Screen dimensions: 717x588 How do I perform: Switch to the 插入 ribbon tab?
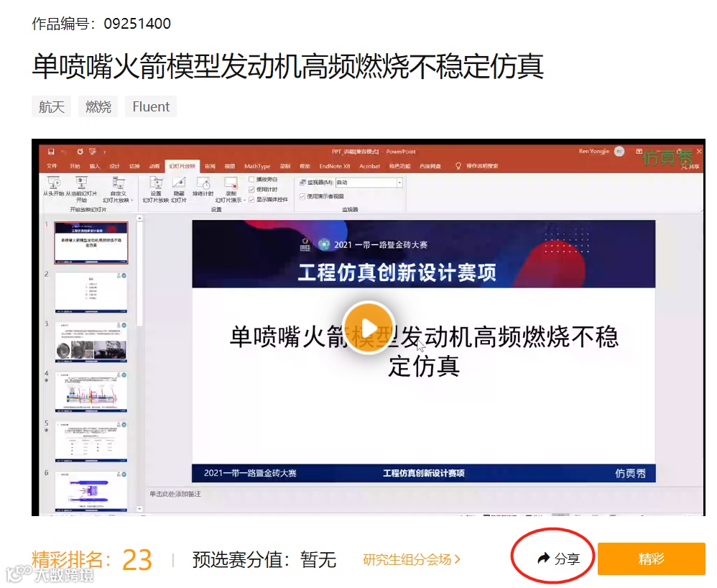95,166
